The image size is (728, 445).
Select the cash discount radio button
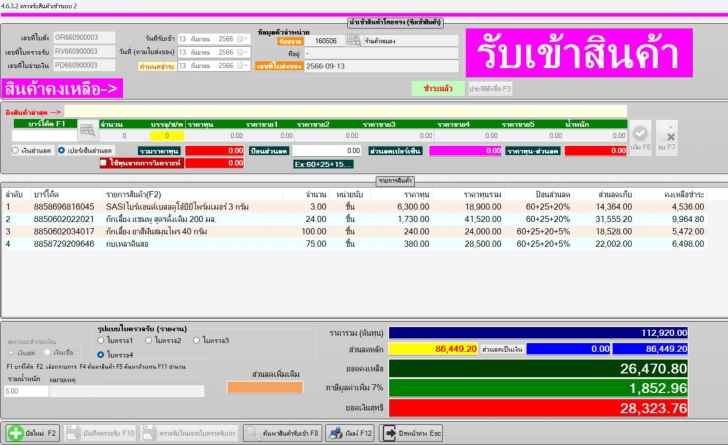click(15, 151)
